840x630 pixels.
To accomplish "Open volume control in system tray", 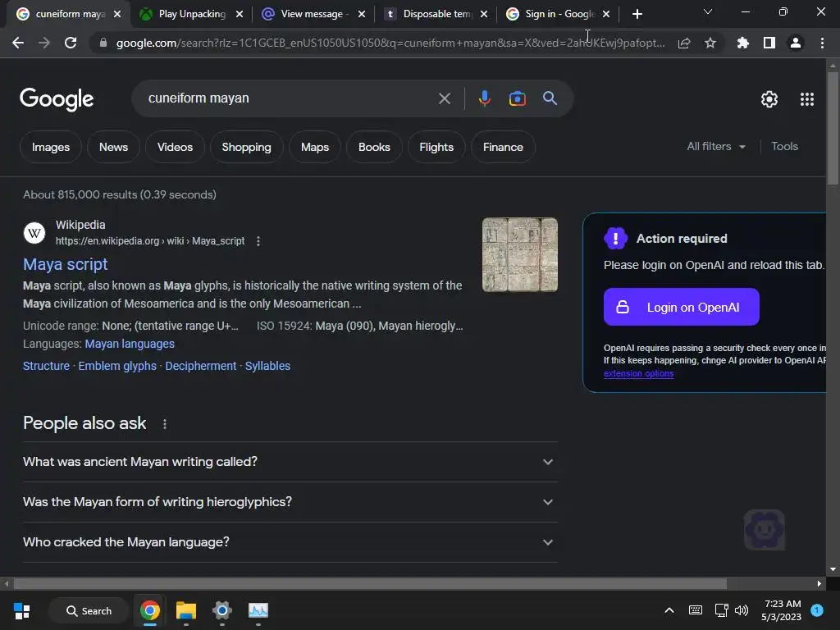I will tap(742, 610).
